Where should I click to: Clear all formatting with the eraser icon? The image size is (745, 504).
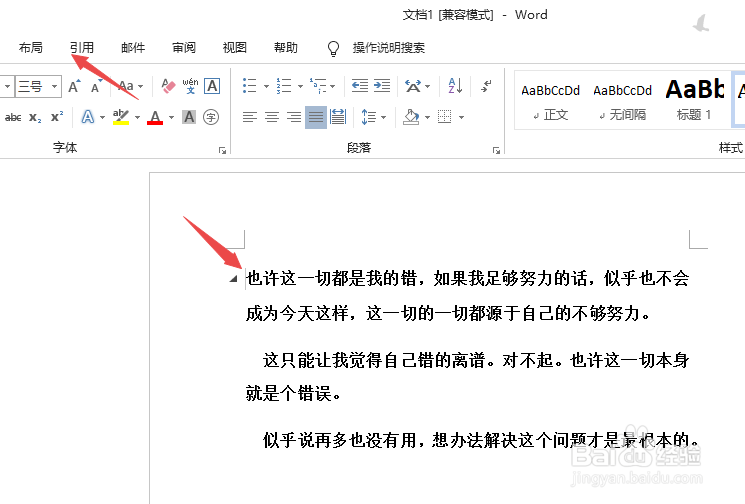168,86
